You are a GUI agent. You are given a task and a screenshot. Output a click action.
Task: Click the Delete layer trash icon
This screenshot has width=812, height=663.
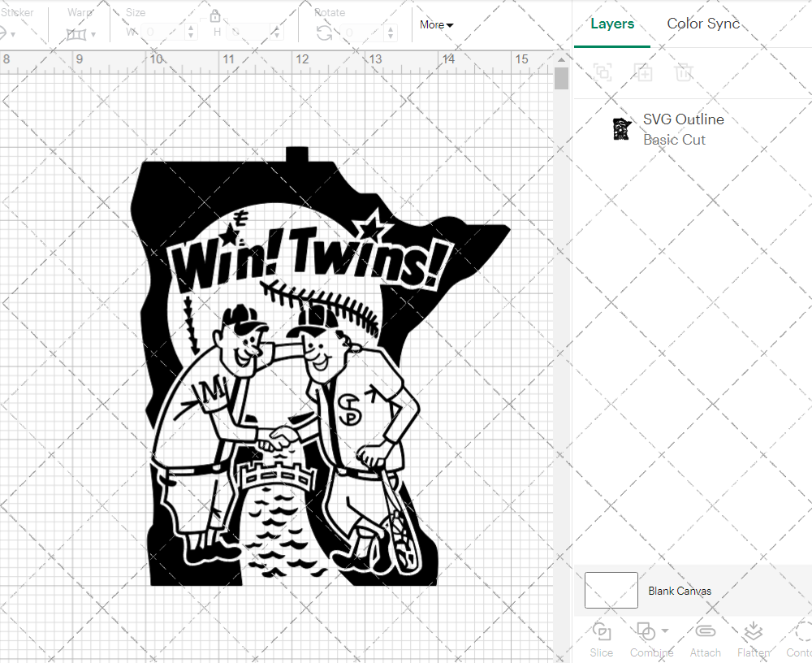pyautogui.click(x=684, y=72)
